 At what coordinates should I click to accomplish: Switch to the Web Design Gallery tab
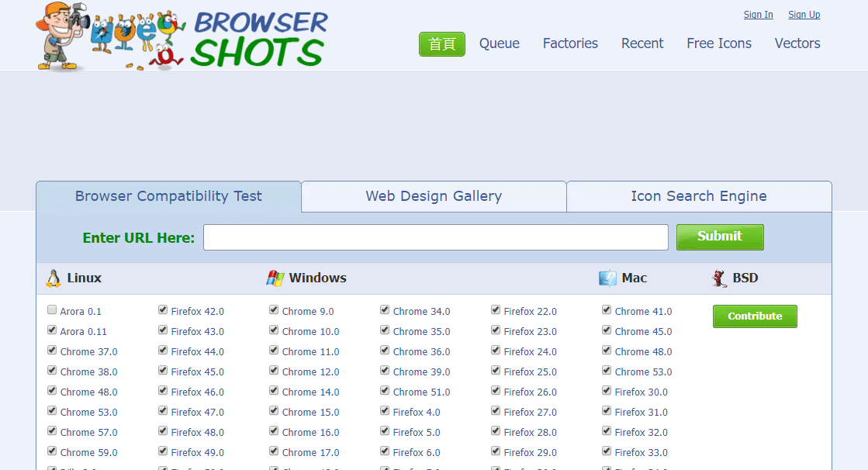[434, 196]
